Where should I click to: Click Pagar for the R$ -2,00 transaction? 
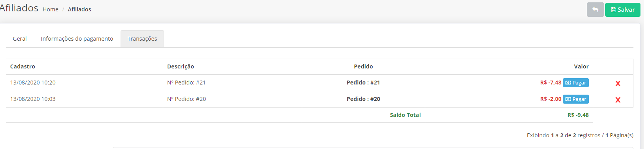pos(576,99)
